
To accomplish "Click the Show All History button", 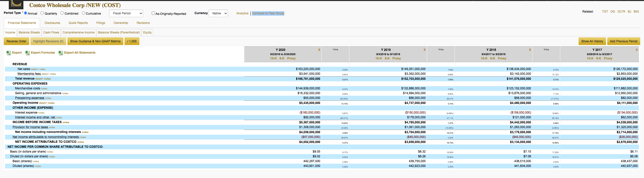I will coord(592,41).
